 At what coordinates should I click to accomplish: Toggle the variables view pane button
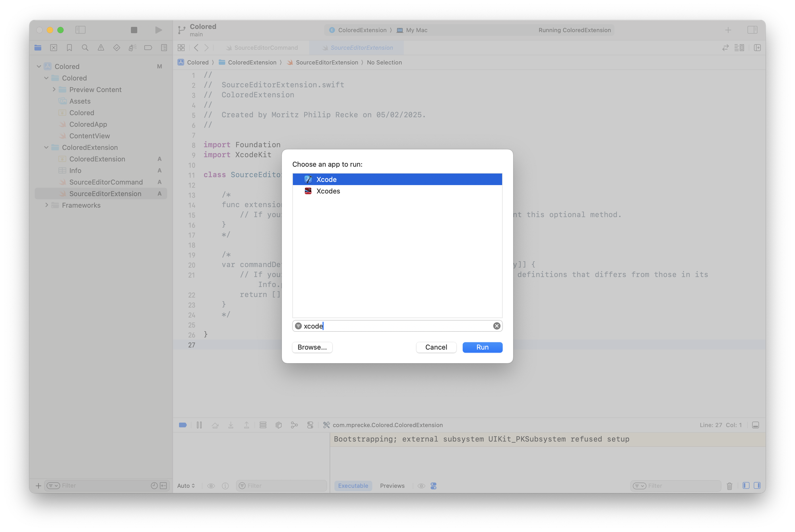(x=746, y=486)
